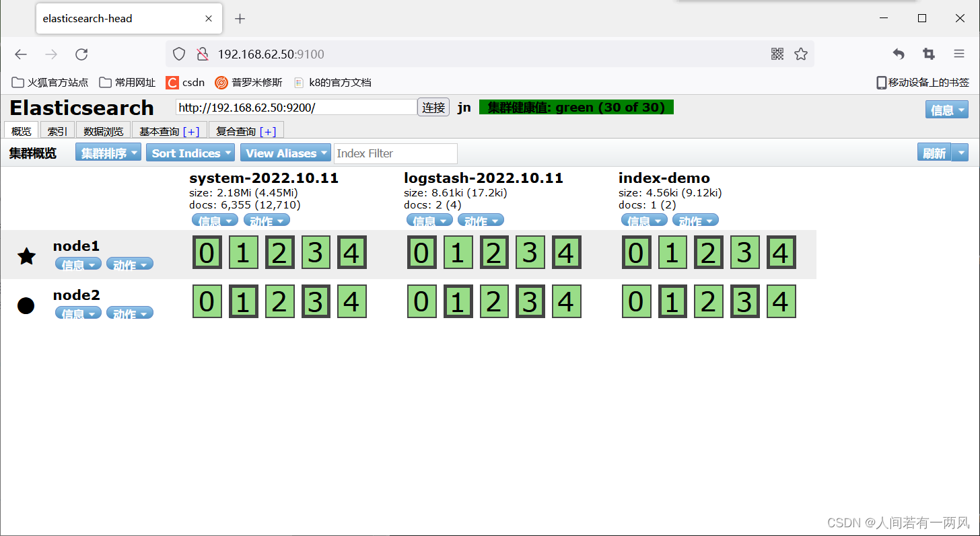Open the k8的官方文档 bookmark

pyautogui.click(x=332, y=83)
